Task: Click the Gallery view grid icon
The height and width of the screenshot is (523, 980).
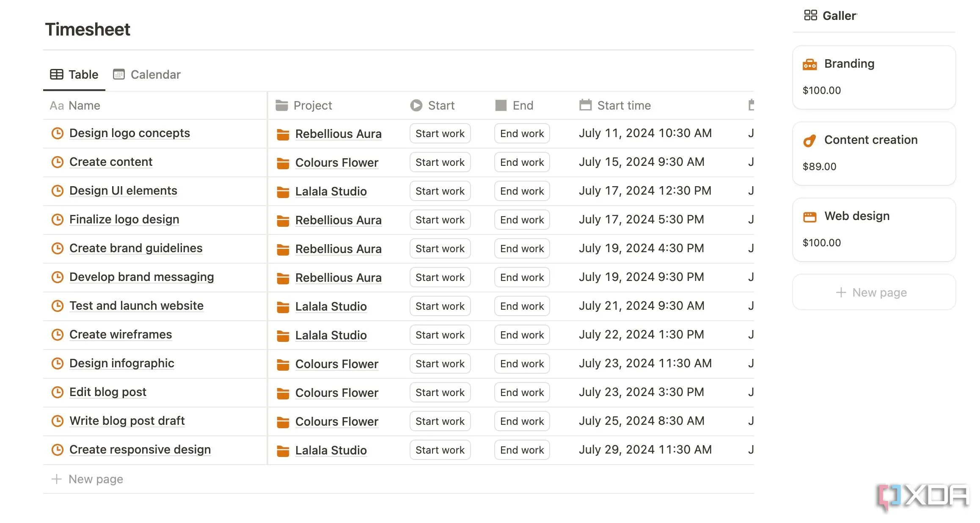Action: click(810, 16)
